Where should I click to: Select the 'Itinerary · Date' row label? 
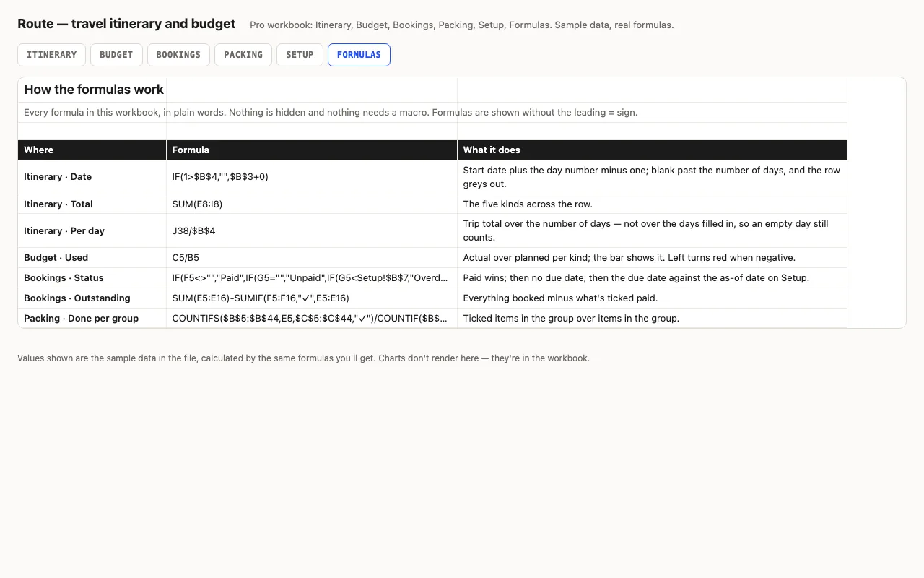point(92,177)
